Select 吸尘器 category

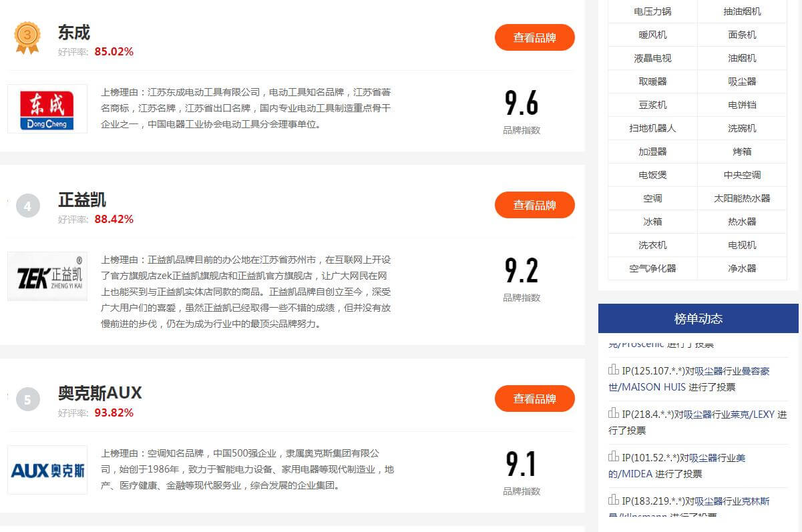(742, 81)
